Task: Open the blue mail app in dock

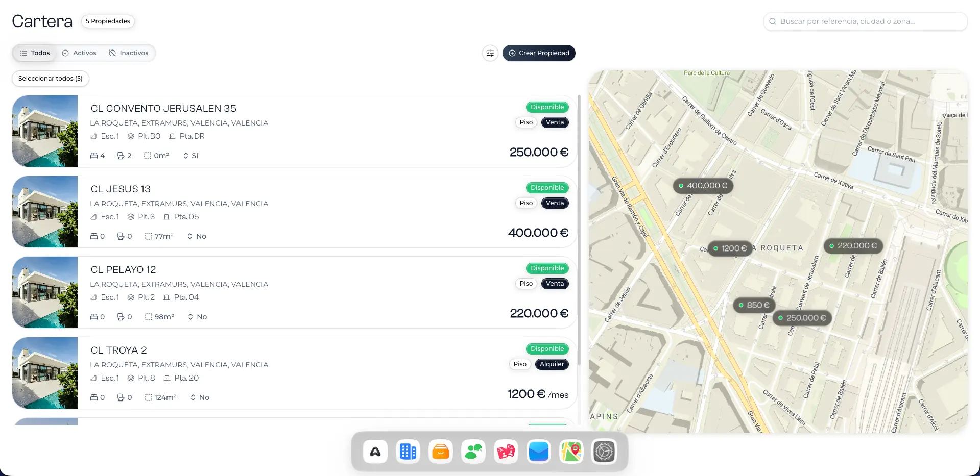Action: pyautogui.click(x=538, y=452)
